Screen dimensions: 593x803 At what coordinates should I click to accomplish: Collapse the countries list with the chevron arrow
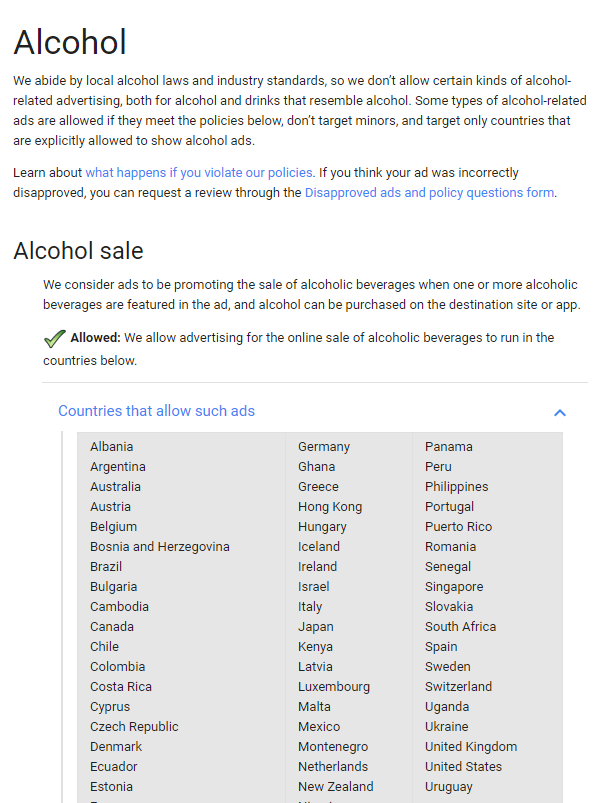pyautogui.click(x=560, y=412)
